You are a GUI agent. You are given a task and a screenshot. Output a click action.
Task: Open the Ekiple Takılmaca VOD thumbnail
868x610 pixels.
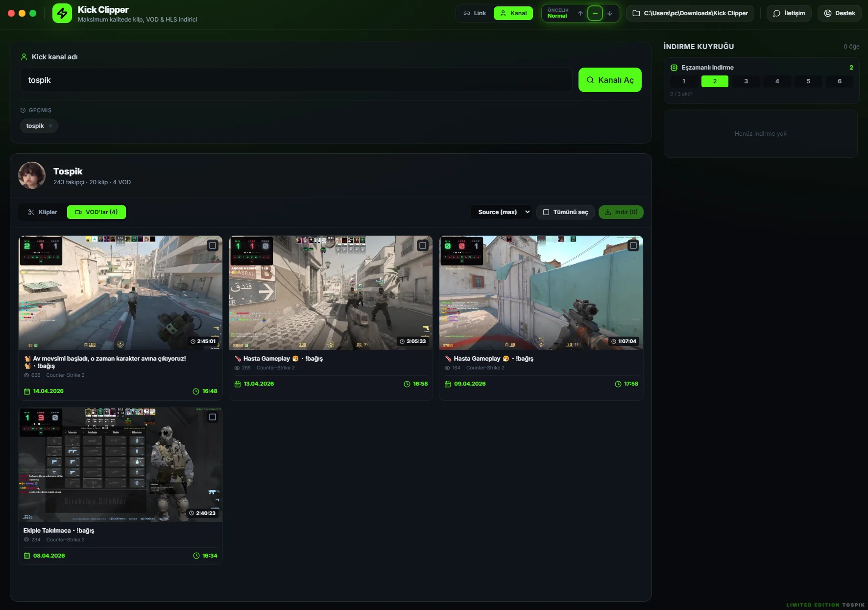pos(121,464)
